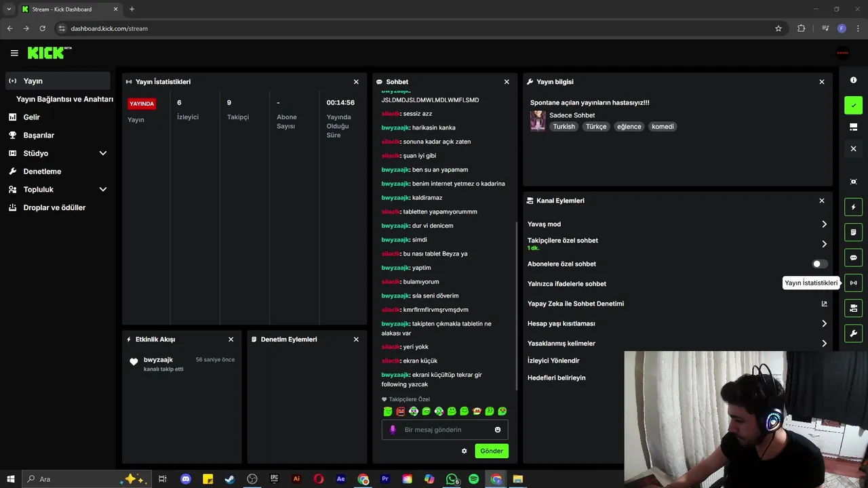868x488 pixels.
Task: Click the layout icon below the green checkmark
Action: click(x=853, y=127)
